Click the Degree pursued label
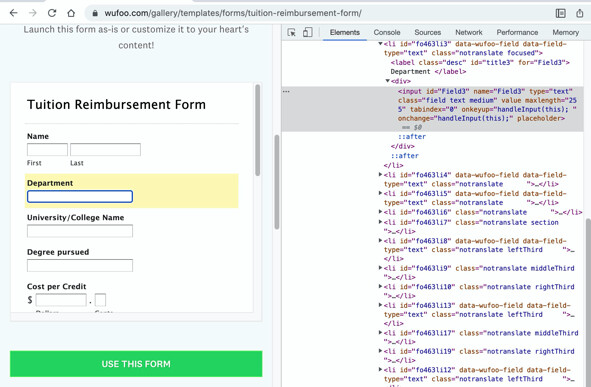The image size is (591, 387). (x=58, y=252)
